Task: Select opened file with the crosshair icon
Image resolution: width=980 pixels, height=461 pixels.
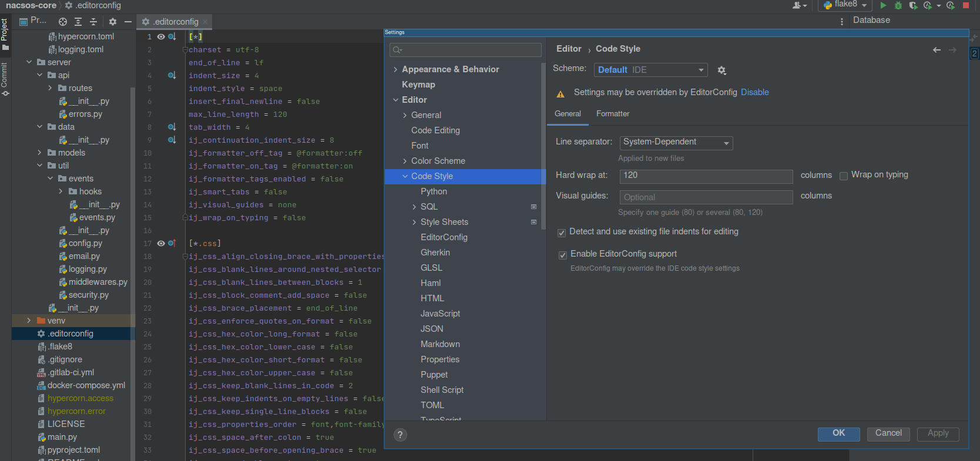Action: pyautogui.click(x=63, y=22)
